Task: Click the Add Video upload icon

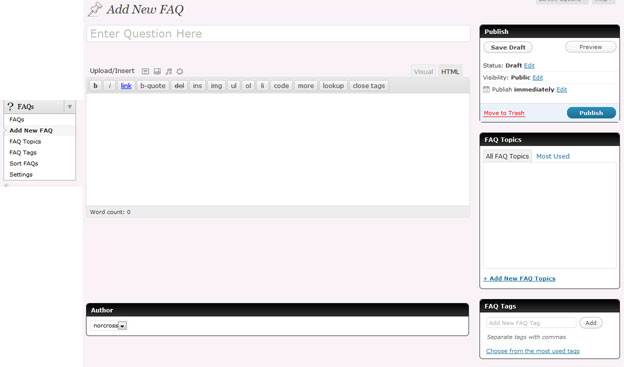Action: [x=157, y=71]
